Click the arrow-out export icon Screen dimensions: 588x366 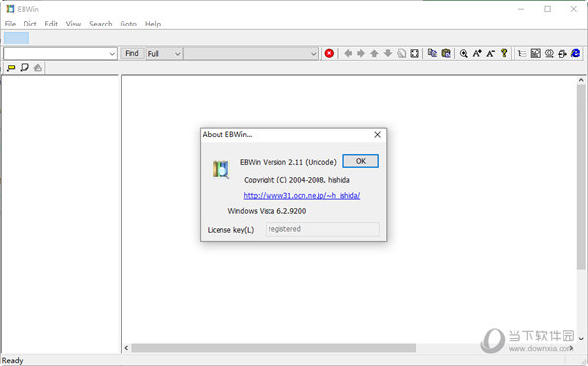[x=563, y=53]
